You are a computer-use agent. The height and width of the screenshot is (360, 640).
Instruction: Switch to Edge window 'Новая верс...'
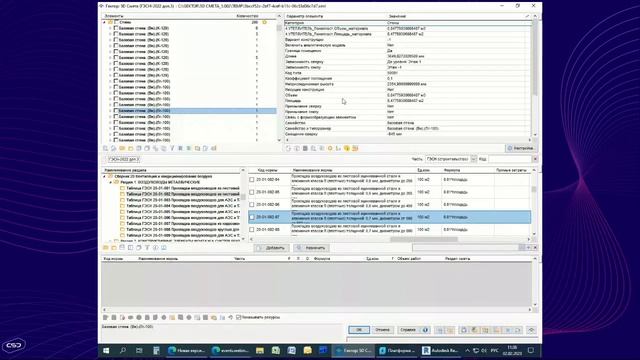(x=186, y=350)
